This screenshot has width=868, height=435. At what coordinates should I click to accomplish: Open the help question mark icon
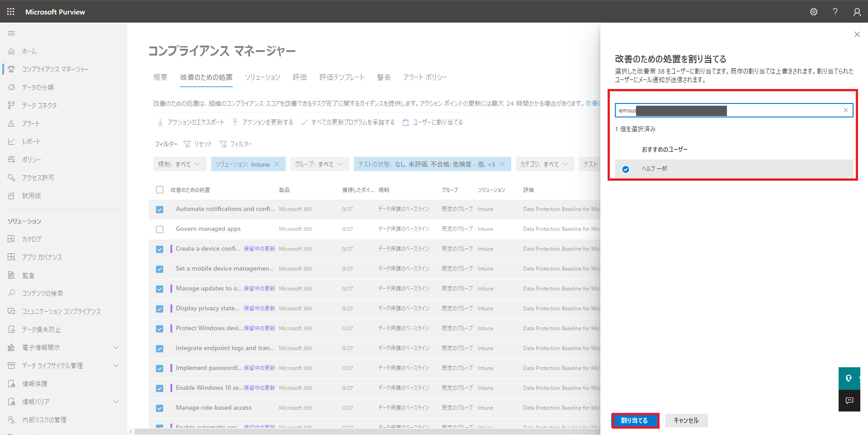tap(835, 12)
